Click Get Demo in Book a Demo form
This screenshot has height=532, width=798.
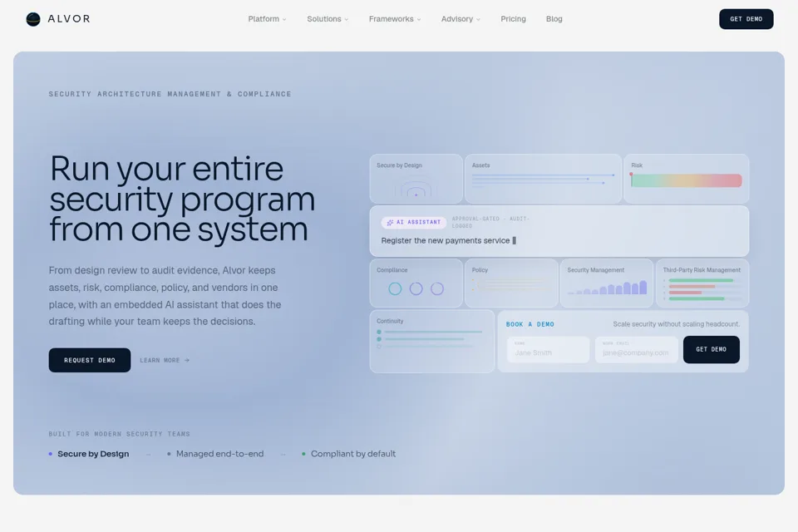point(711,349)
